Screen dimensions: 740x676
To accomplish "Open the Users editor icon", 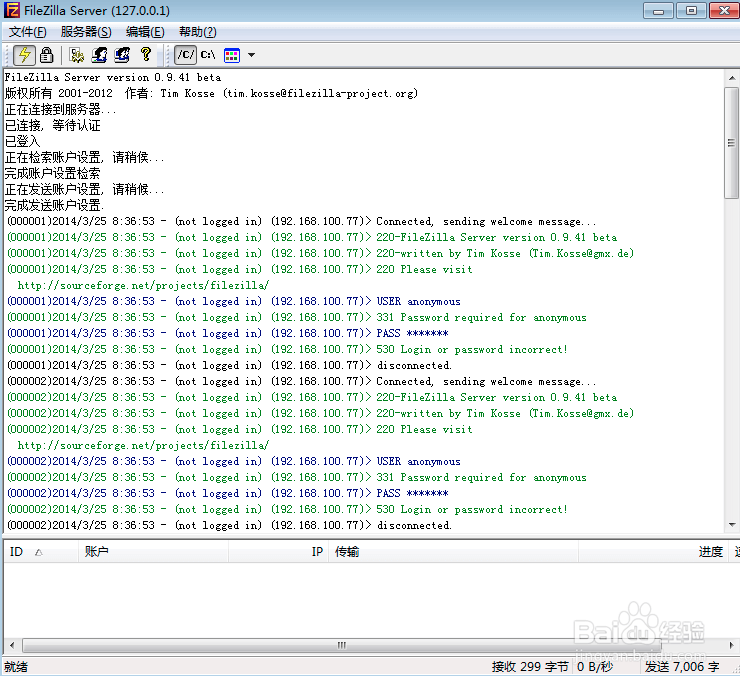I will click(99, 55).
